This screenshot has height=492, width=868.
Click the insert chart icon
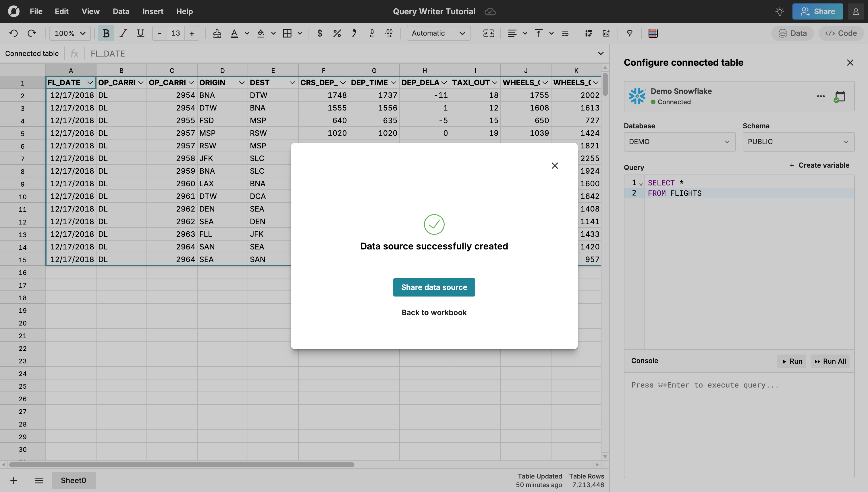pos(606,33)
